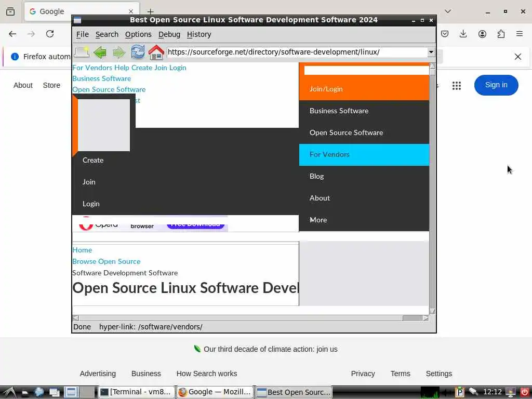
Task: Go back using the green left arrow
Action: coord(100,52)
